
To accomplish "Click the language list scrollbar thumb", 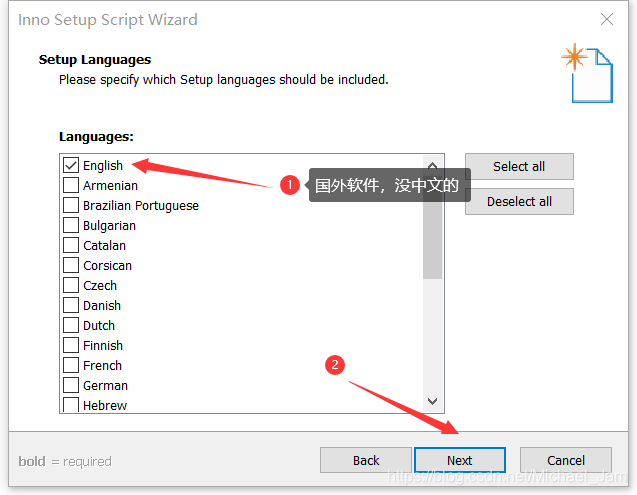I will pos(432,228).
